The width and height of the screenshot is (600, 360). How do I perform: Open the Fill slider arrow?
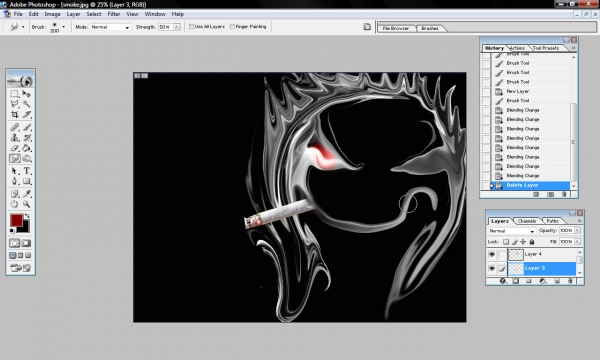pyautogui.click(x=577, y=242)
